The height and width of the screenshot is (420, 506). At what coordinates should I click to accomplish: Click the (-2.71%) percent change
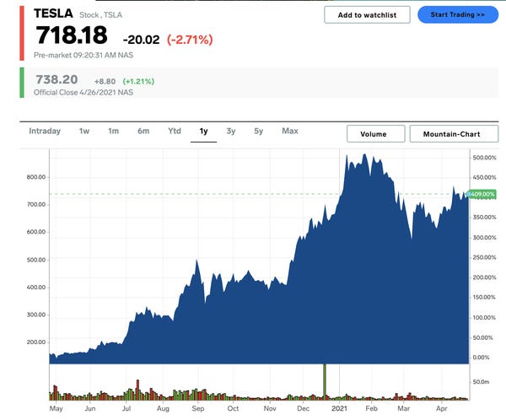[190, 40]
